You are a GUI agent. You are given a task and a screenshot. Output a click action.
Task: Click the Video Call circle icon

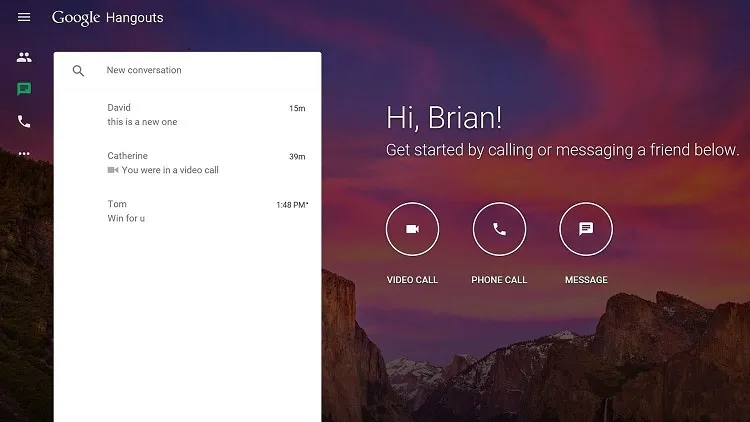point(412,229)
